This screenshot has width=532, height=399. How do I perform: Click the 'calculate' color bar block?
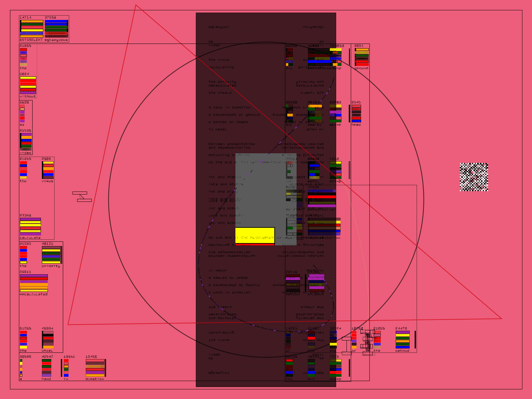30,226
